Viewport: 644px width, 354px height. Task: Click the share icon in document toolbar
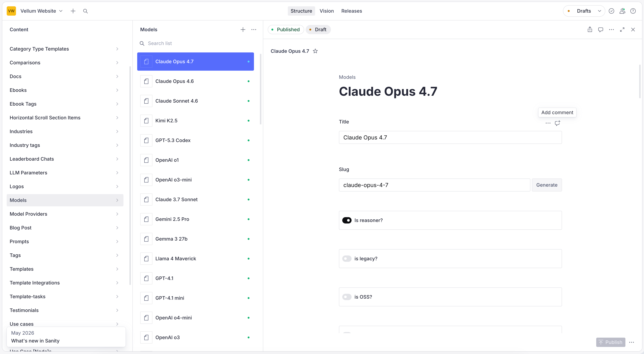590,30
